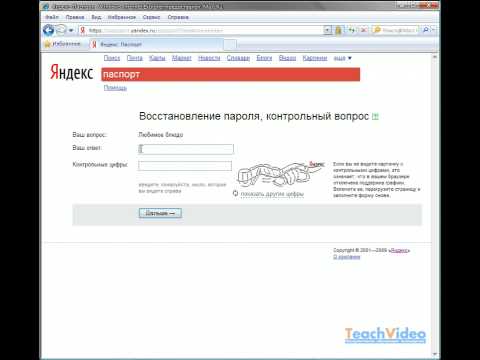This screenshot has width=480, height=360.
Task: Open the Картинки link
Action: (x=315, y=58)
